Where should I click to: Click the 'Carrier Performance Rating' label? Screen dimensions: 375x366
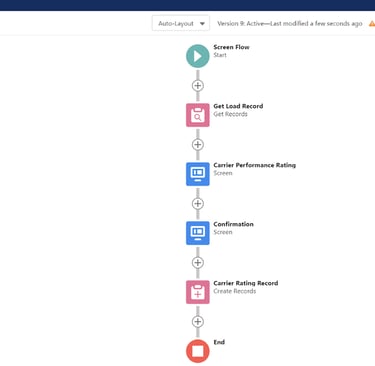255,165
